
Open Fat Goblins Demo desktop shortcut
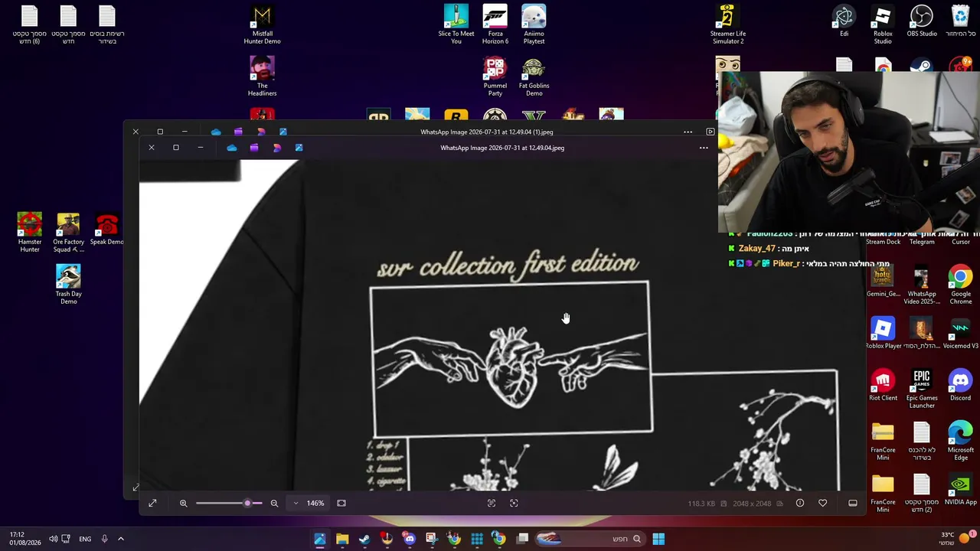pos(534,77)
